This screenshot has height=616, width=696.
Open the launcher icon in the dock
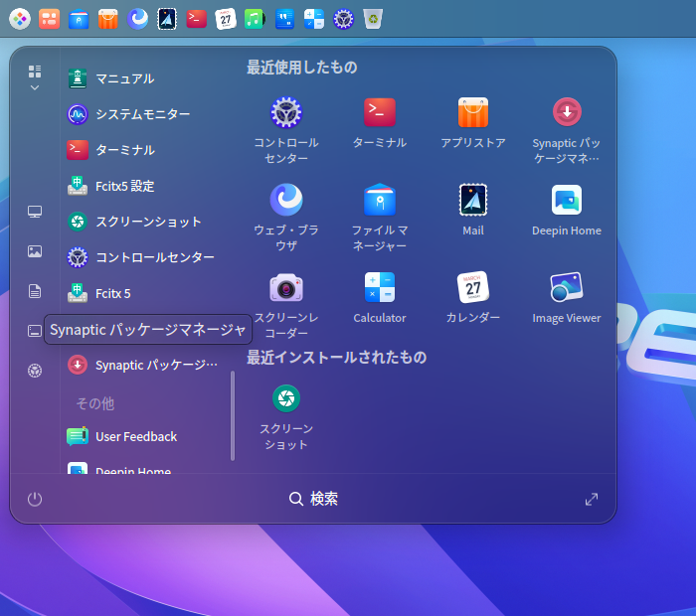click(20, 19)
